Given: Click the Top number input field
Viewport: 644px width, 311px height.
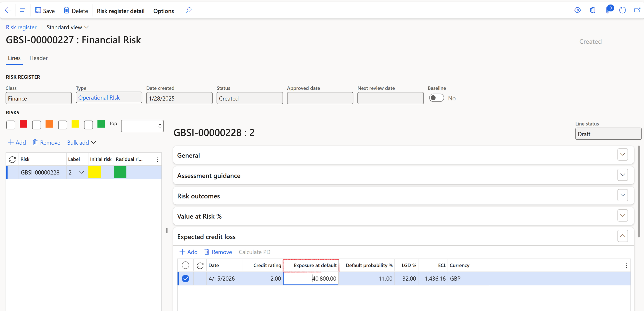Looking at the screenshot, I should [142, 126].
